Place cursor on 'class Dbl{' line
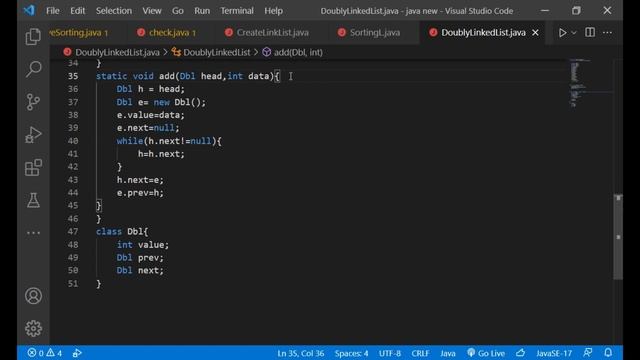The height and width of the screenshot is (360, 640). tap(122, 231)
